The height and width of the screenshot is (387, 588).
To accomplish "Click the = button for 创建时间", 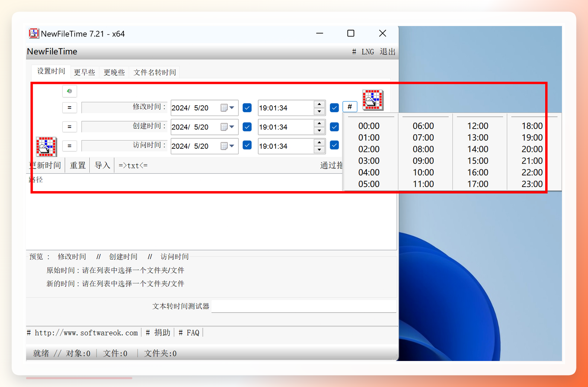I will (x=70, y=127).
